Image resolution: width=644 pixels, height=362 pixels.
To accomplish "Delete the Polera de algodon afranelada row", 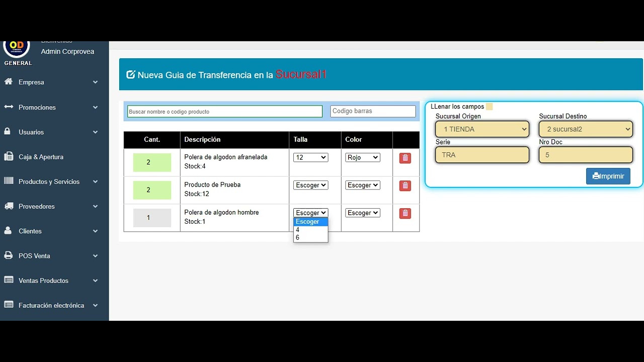I will (405, 158).
